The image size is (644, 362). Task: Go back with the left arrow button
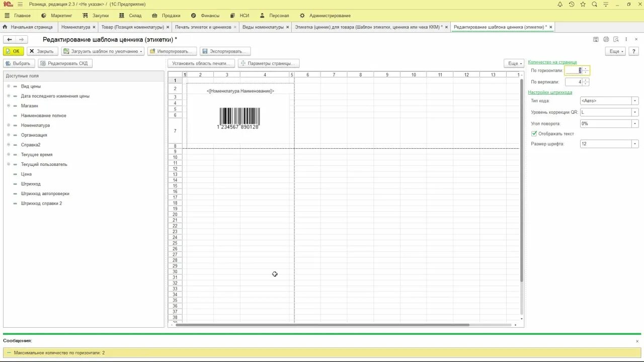click(x=10, y=39)
